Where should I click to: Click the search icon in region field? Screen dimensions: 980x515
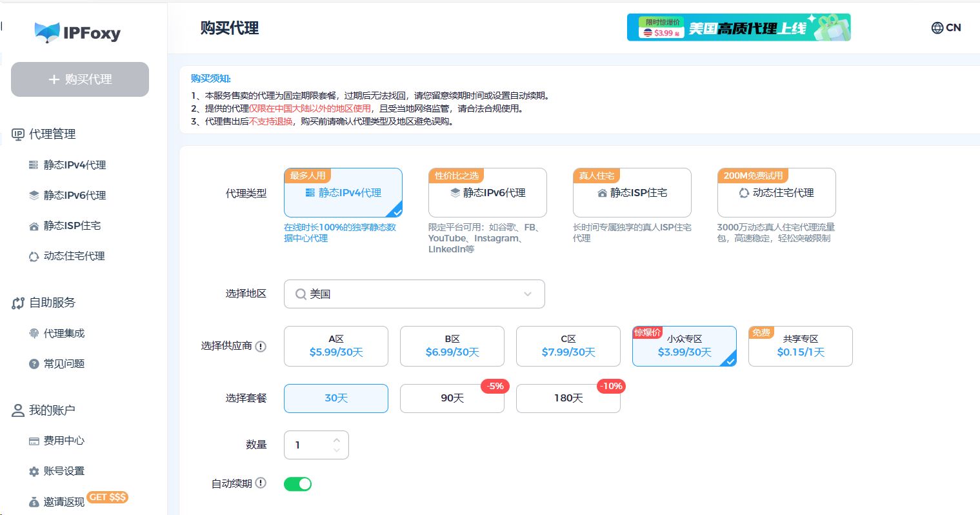point(301,294)
